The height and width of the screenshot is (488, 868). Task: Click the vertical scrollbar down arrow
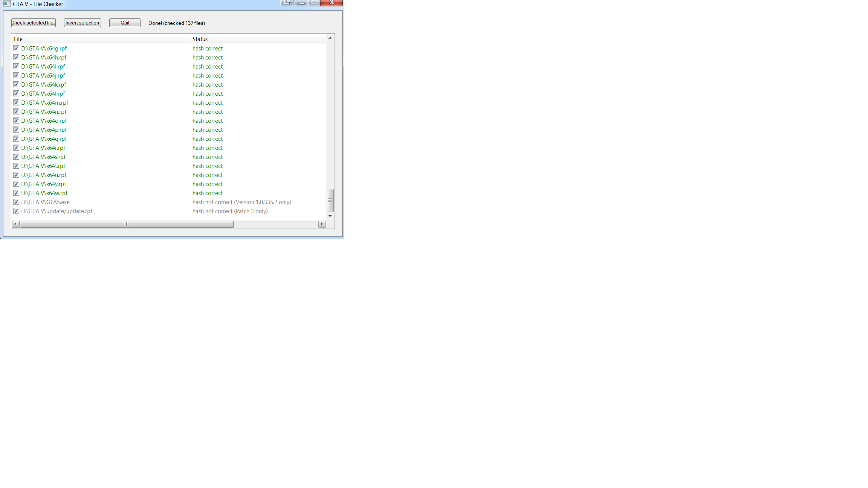(330, 216)
